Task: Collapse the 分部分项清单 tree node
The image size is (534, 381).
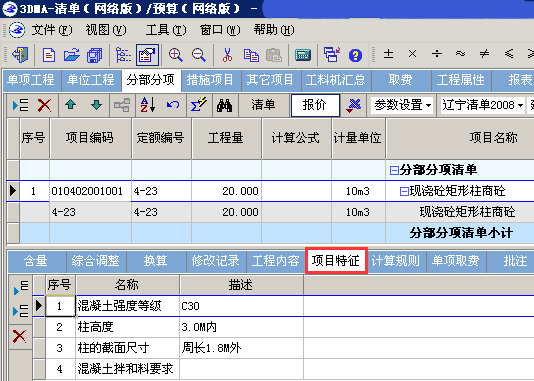Action: pos(394,170)
